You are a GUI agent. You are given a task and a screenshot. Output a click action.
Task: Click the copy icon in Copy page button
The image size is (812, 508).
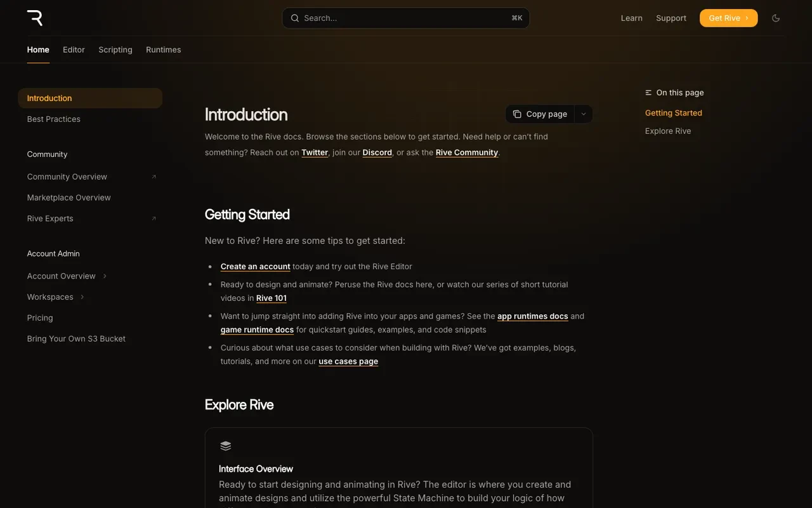pyautogui.click(x=517, y=114)
